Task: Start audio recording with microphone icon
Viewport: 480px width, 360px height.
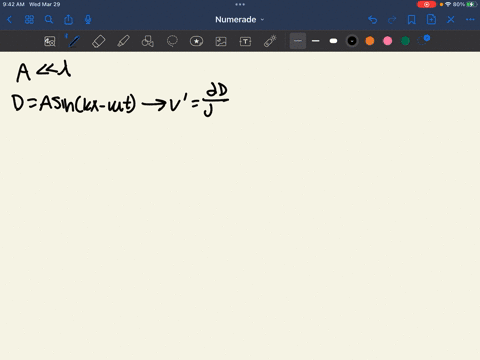Action: (x=88, y=20)
